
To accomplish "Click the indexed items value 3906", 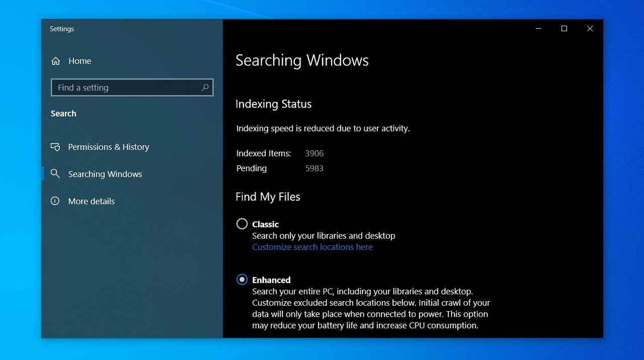I will click(314, 153).
